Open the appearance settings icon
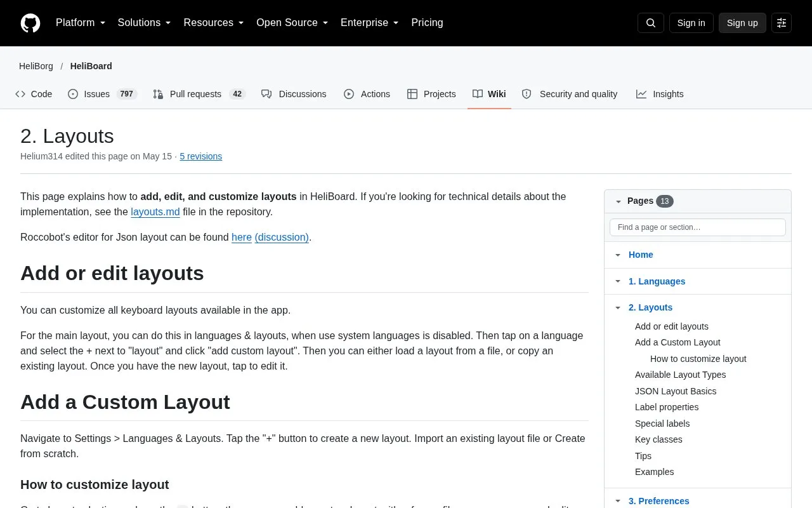The image size is (812, 508). point(782,23)
